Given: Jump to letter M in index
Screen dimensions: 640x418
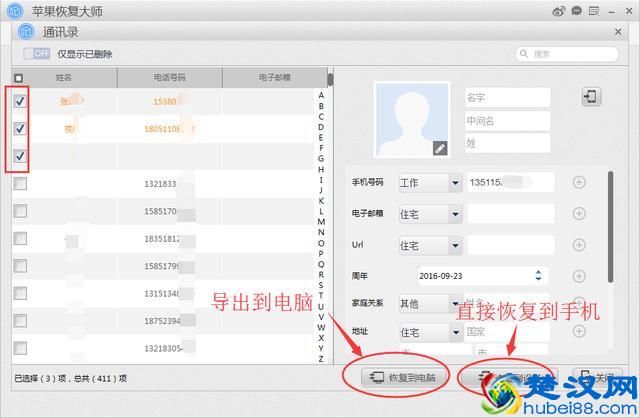Looking at the screenshot, I should pos(321,222).
